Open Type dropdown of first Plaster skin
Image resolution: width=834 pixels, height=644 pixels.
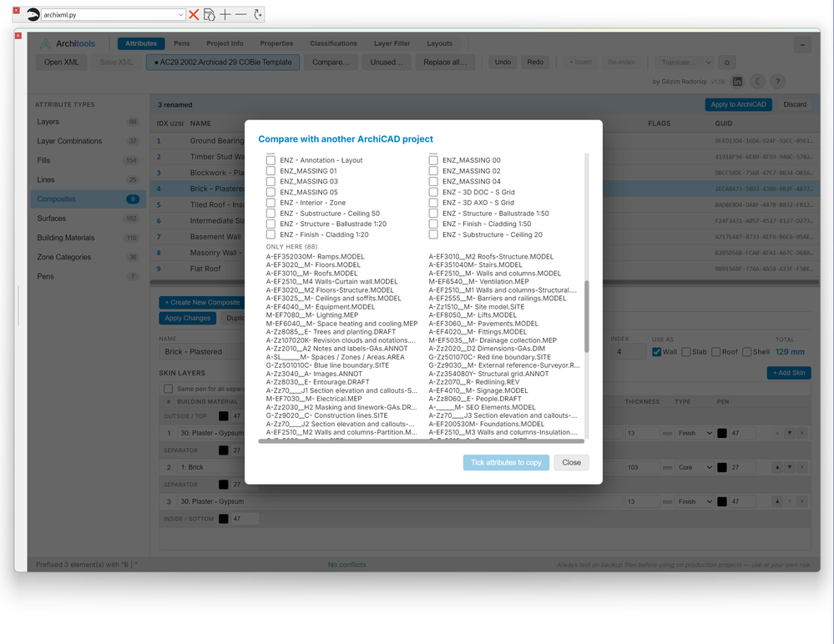click(x=695, y=433)
